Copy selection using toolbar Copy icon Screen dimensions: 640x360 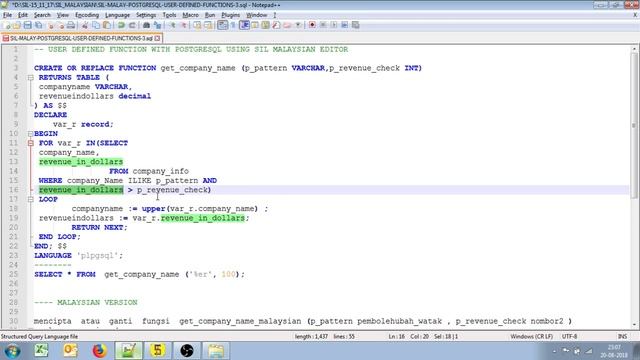(x=96, y=25)
